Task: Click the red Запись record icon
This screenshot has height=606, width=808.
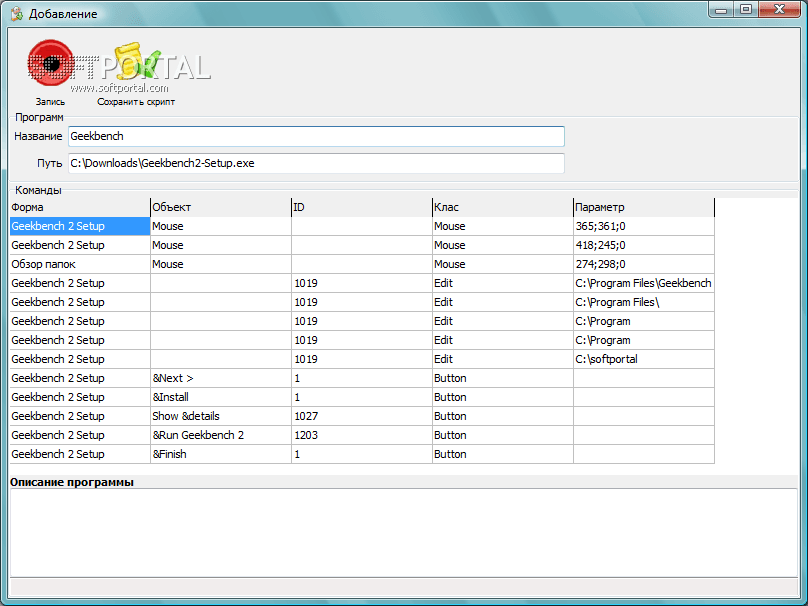Action: (50, 63)
